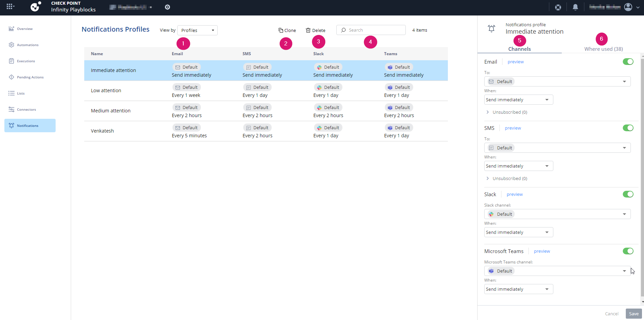The image size is (644, 320).
Task: Open Email preview link
Action: pos(516,62)
